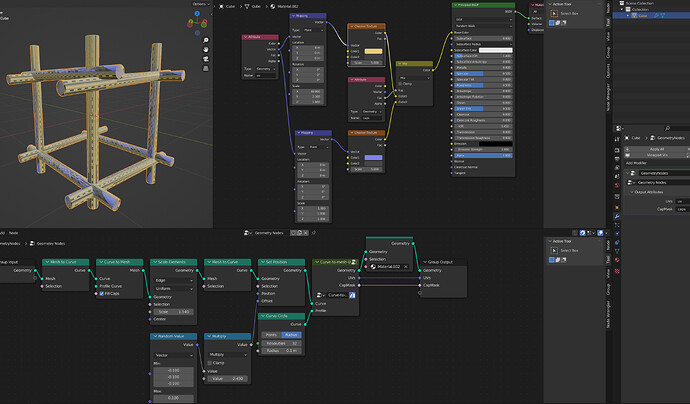Unlink Material.002 with the X icon

pos(406,267)
